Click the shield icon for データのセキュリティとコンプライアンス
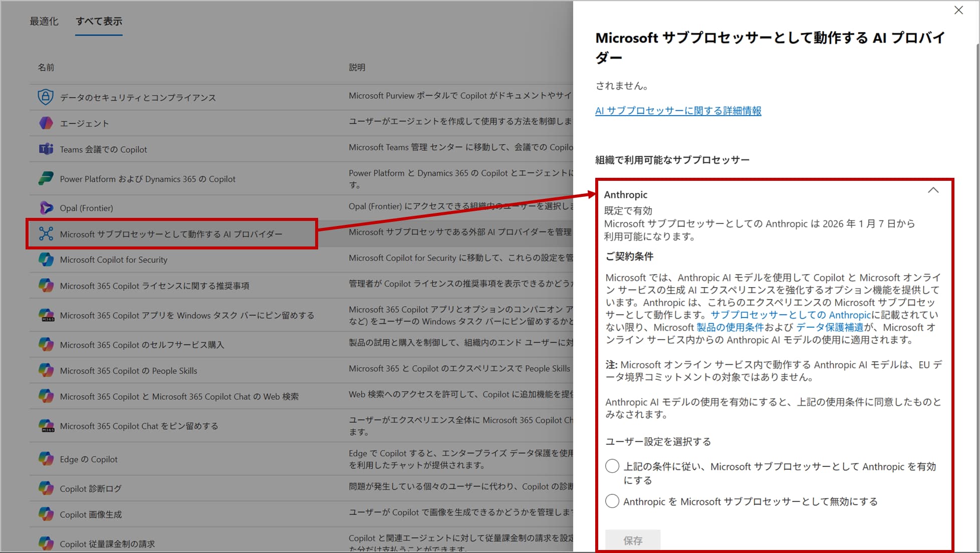 46,97
